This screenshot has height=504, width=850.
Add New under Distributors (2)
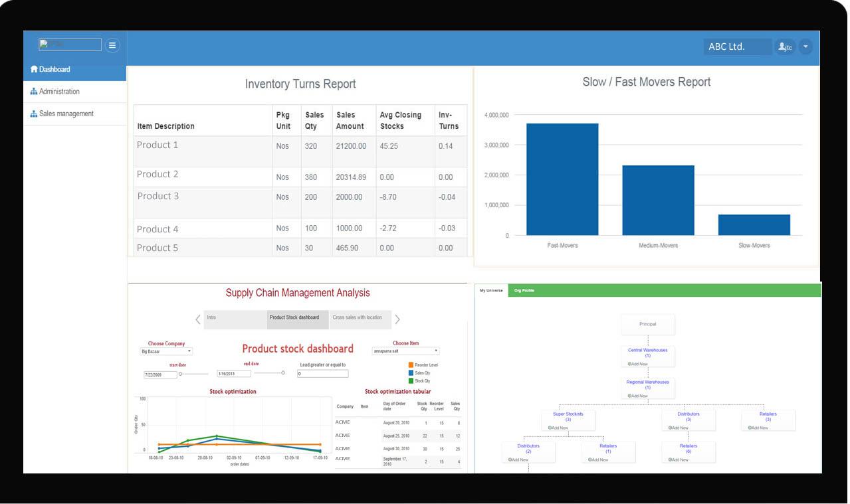[518, 460]
